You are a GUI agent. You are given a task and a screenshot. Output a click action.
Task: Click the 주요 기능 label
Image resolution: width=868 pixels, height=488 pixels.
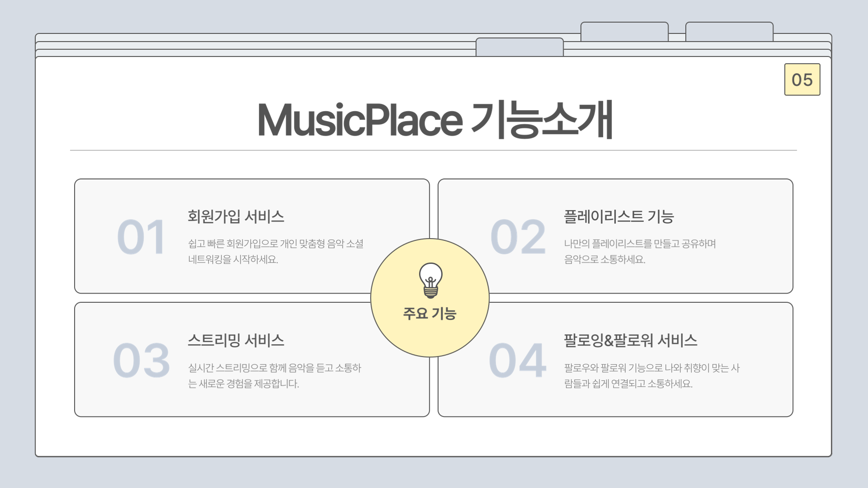click(430, 313)
